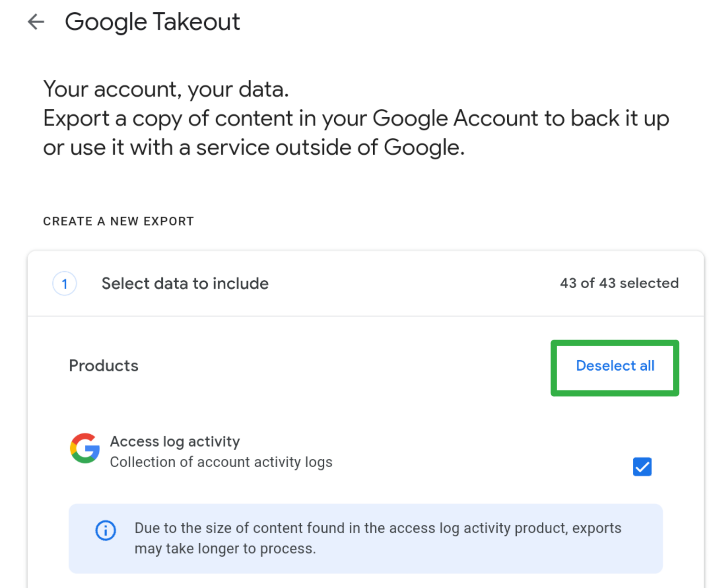Open the Products section
713x588 pixels.
[104, 366]
